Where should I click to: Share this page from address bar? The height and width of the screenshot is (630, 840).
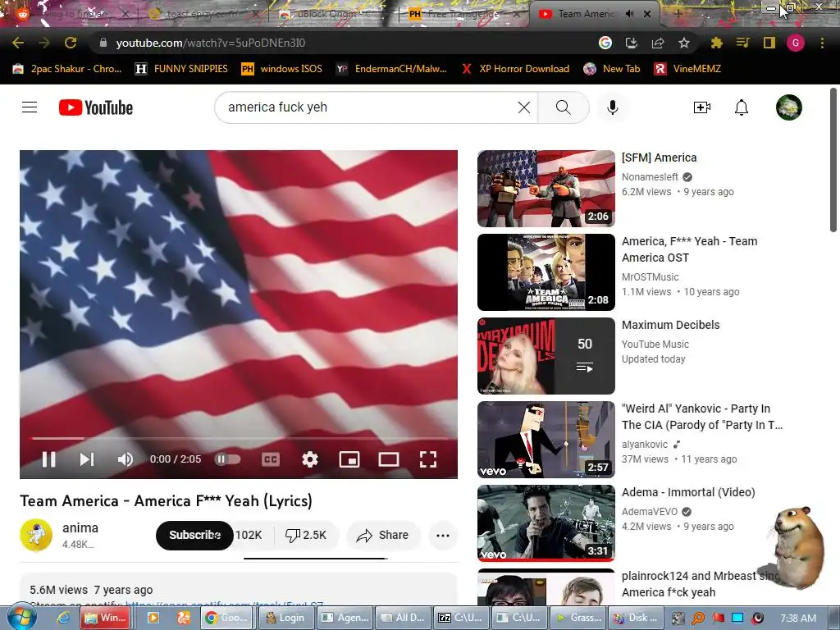point(658,43)
